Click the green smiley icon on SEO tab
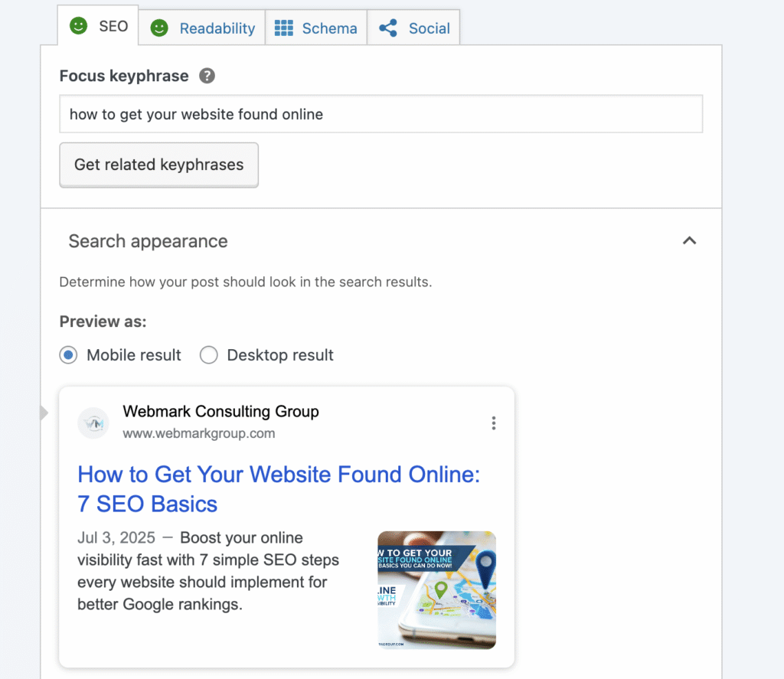Image resolution: width=784 pixels, height=679 pixels. click(x=80, y=27)
